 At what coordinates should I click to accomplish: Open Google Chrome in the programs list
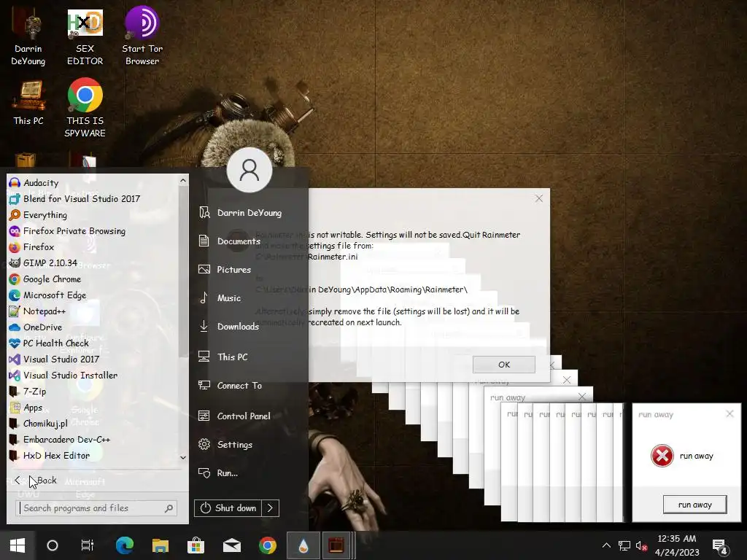[x=93, y=279]
